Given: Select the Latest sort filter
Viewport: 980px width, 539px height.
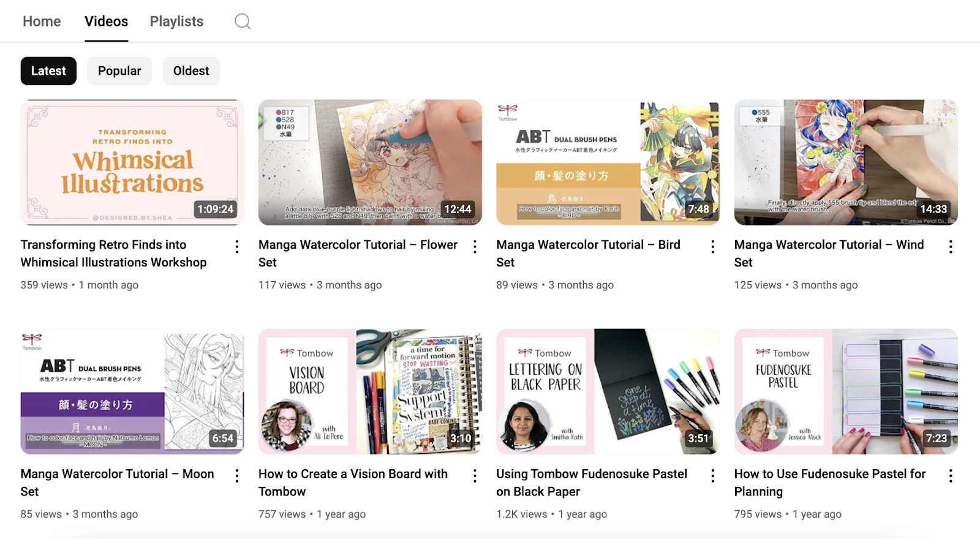Looking at the screenshot, I should tap(48, 71).
